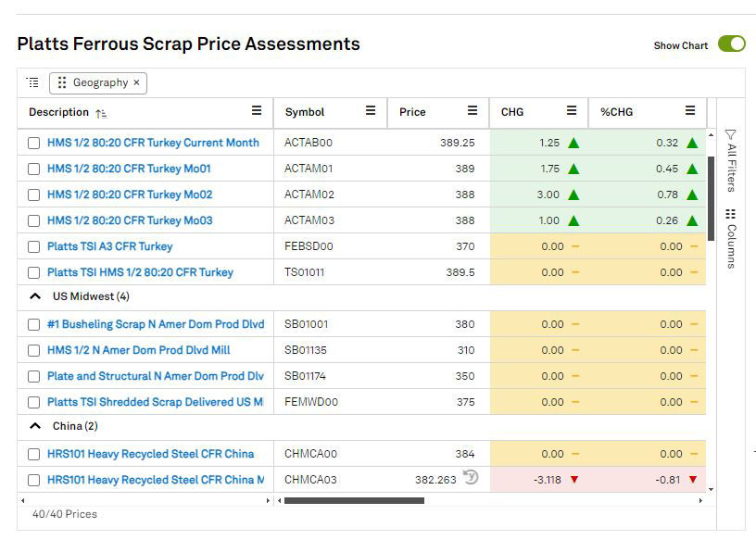Select checkbox for #1 Busheling Scrap row
Screen dimensions: 756x540
34,325
